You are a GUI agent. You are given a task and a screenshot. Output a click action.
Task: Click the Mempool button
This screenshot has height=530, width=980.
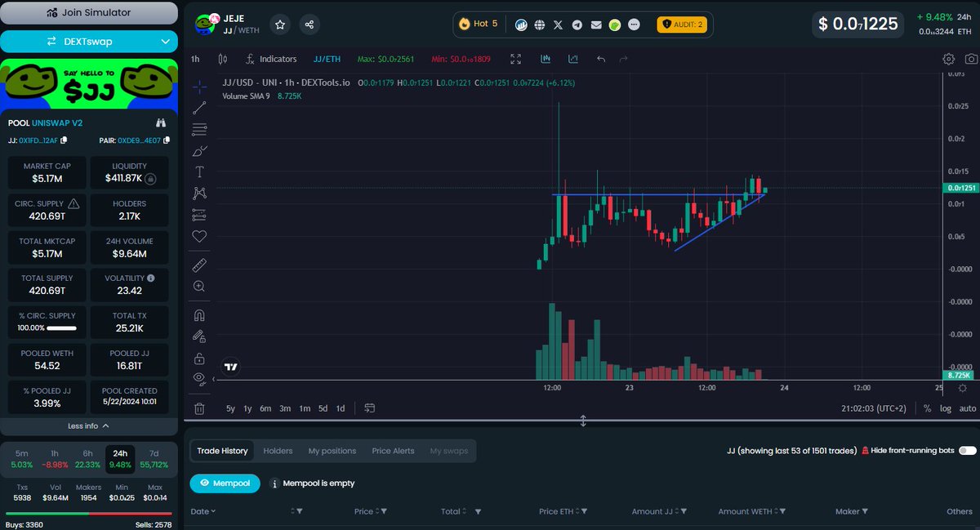point(225,483)
